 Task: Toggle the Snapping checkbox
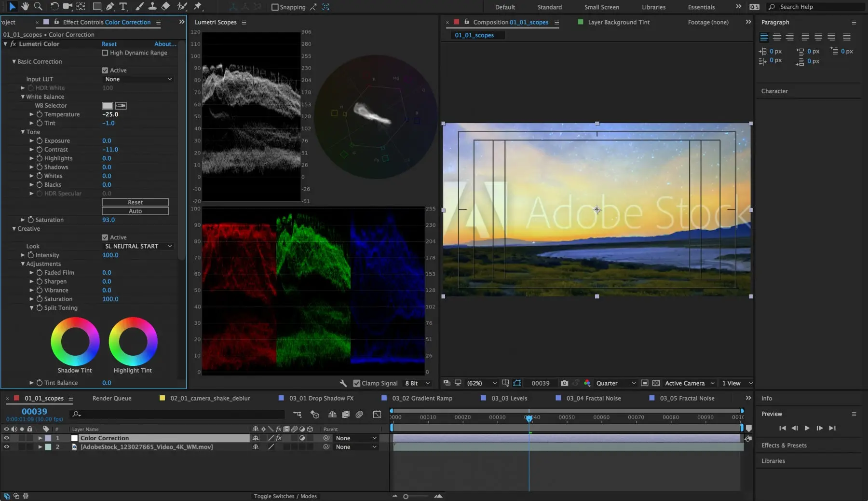274,7
